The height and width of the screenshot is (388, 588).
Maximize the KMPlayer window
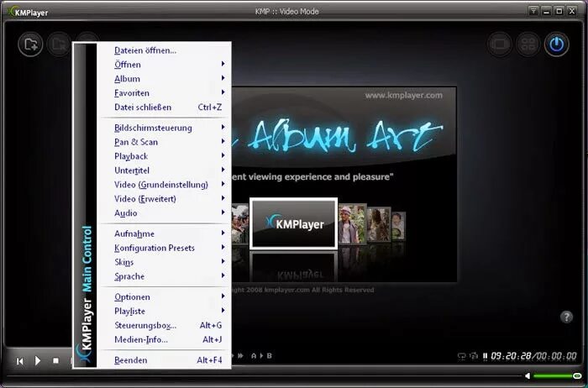point(559,11)
